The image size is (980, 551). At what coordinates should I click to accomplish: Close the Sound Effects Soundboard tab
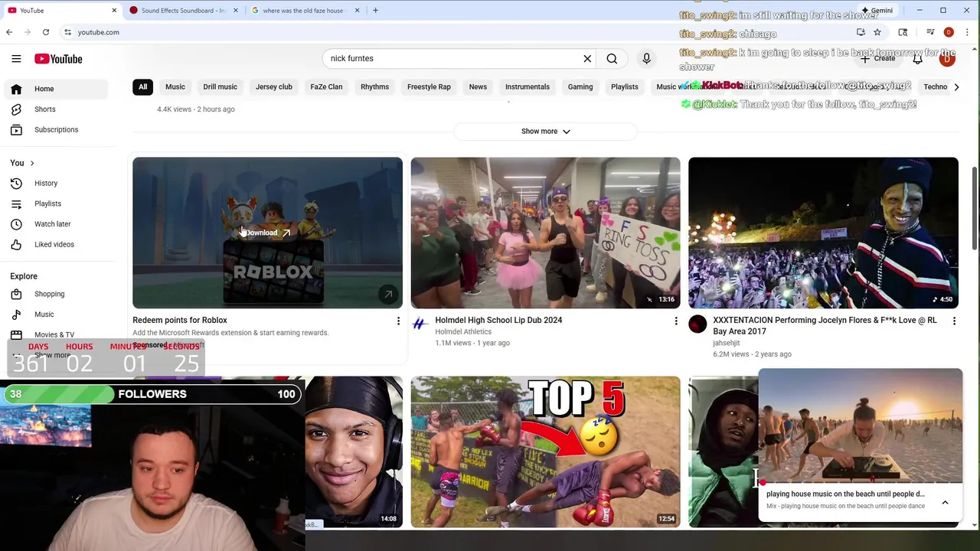(x=235, y=10)
